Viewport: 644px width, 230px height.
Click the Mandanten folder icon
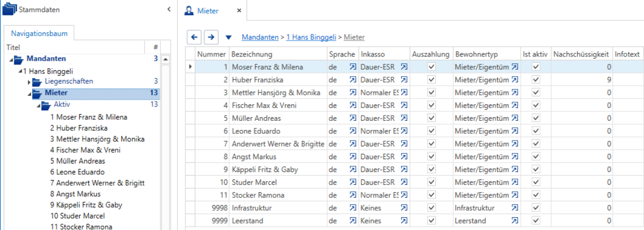19,59
